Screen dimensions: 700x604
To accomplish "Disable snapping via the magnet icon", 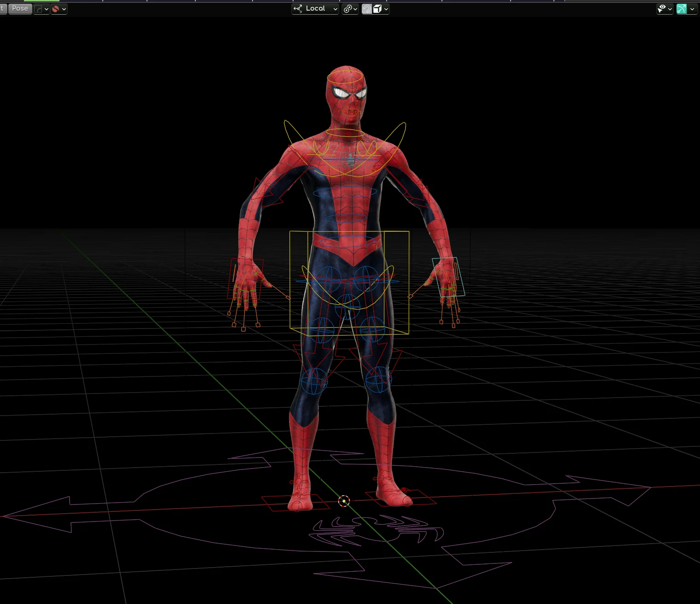I will click(x=367, y=8).
